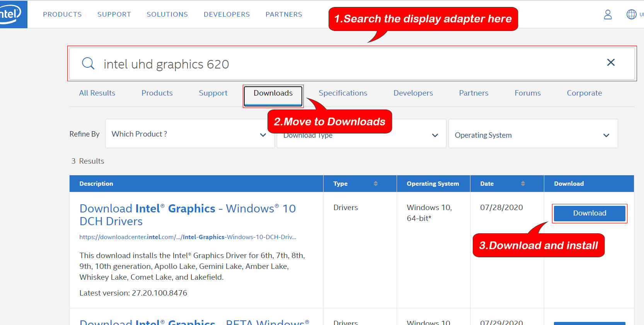
Task: Open the SUPPORT menu
Action: [114, 14]
